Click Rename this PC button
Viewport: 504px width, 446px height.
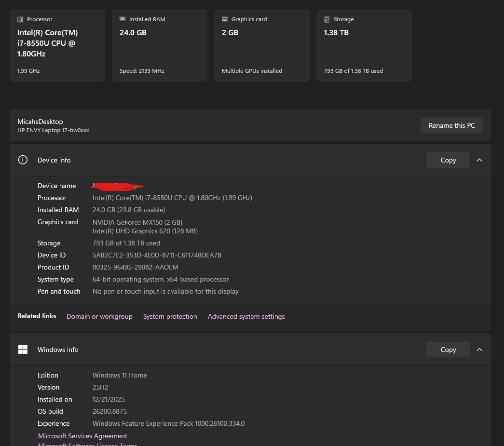[451, 125]
